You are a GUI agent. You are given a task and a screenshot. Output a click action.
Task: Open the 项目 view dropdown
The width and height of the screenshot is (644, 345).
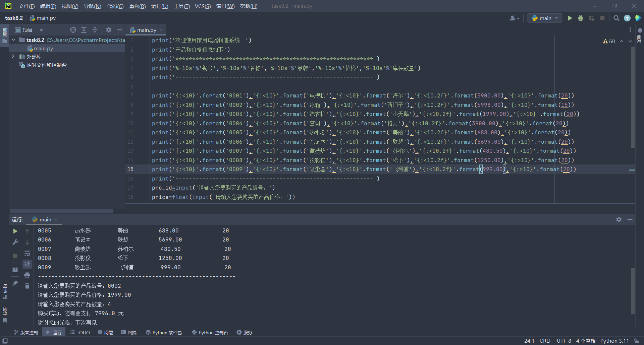(41, 30)
